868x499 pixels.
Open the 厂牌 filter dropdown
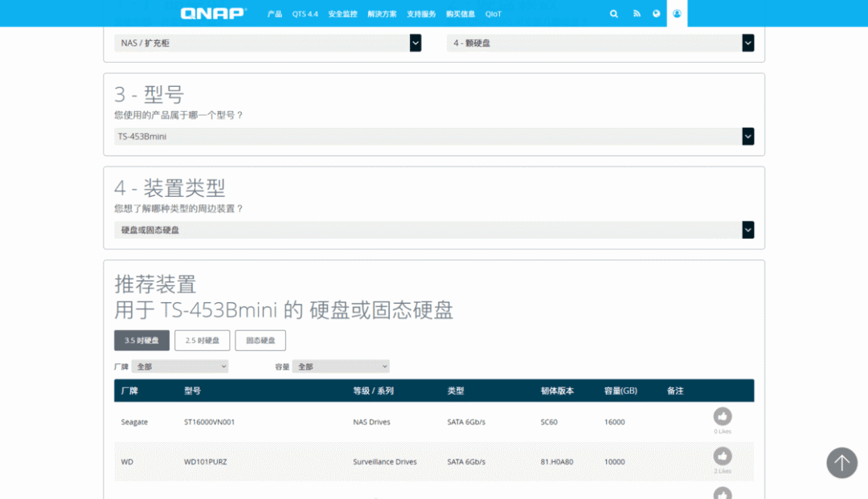pyautogui.click(x=180, y=366)
